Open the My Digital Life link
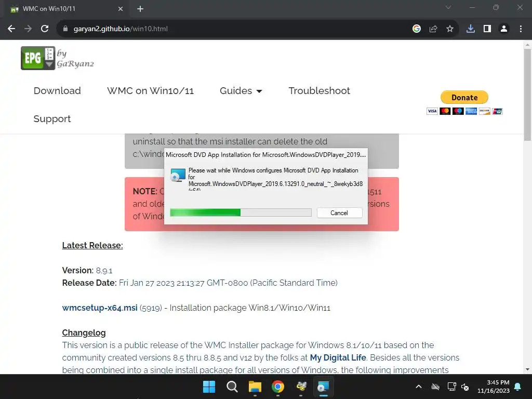The height and width of the screenshot is (399, 532). click(338, 357)
